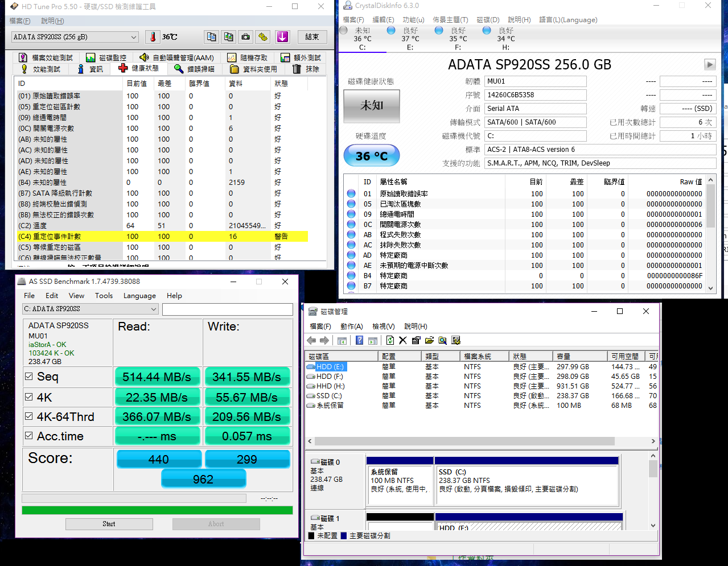The image size is (728, 566).
Task: Select H: drive status orb in CrystalDiskInfo
Action: (487, 30)
